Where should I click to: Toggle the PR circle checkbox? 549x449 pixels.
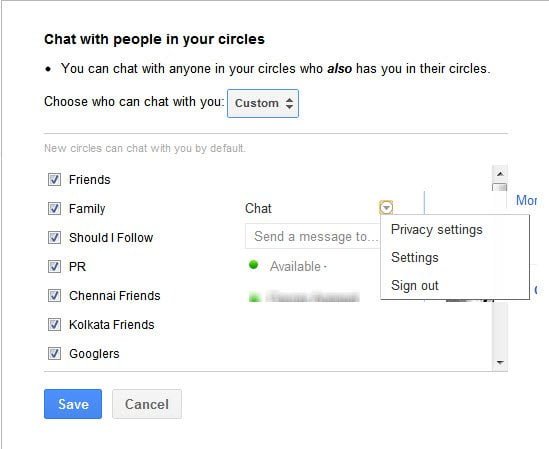(54, 267)
